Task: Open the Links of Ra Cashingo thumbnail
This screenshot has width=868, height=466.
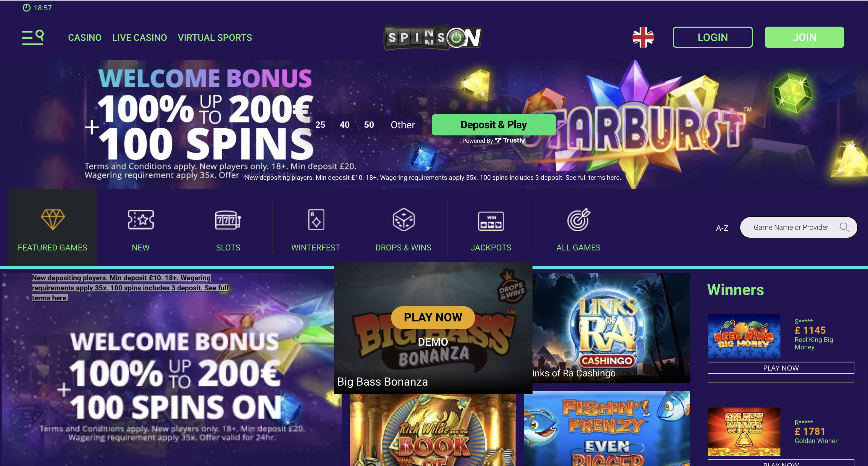Action: pos(611,328)
